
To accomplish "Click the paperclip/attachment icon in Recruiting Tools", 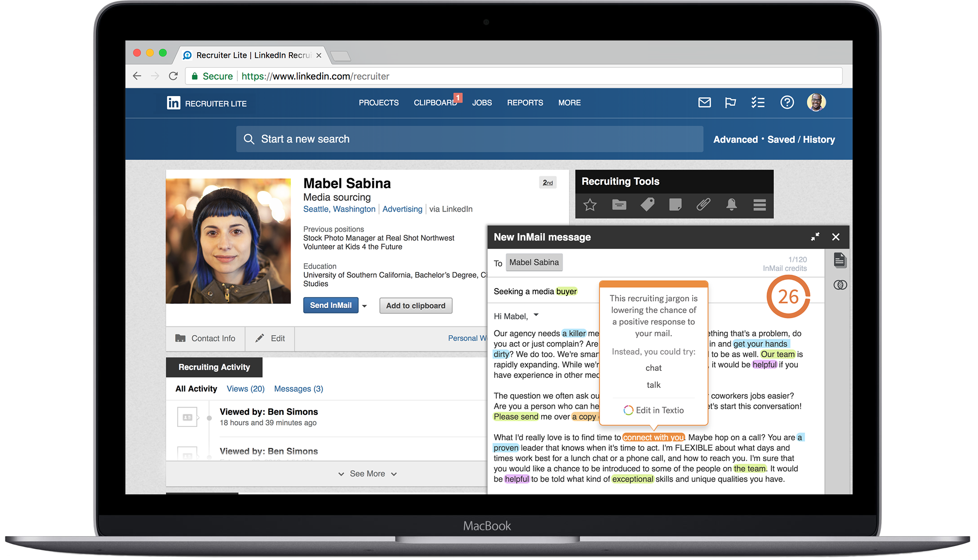I will coord(703,205).
